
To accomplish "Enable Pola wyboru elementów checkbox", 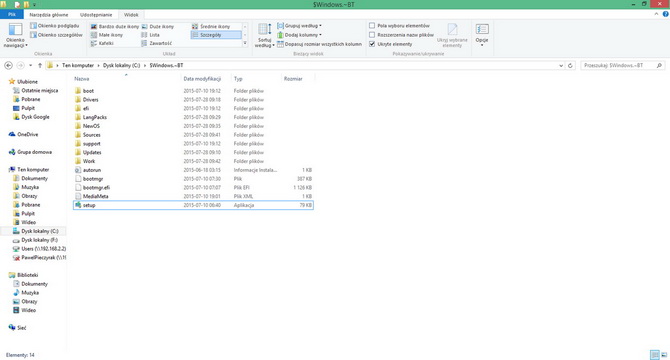I will 372,26.
